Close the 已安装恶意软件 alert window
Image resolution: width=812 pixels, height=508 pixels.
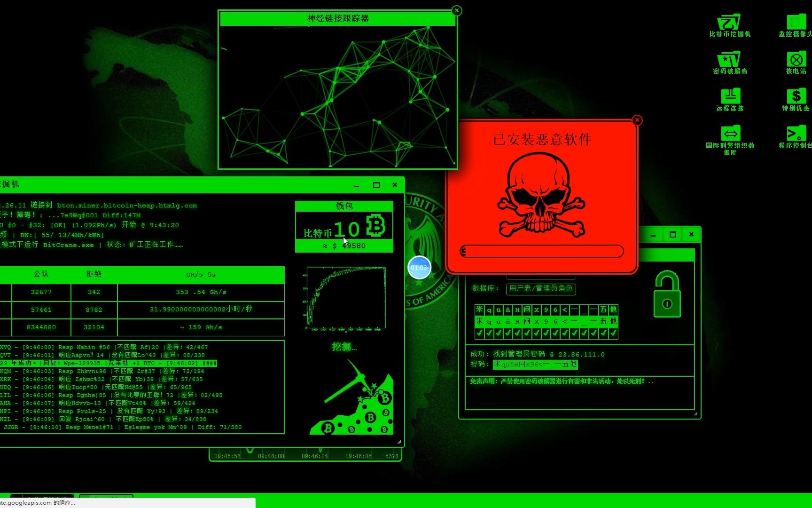pyautogui.click(x=637, y=120)
